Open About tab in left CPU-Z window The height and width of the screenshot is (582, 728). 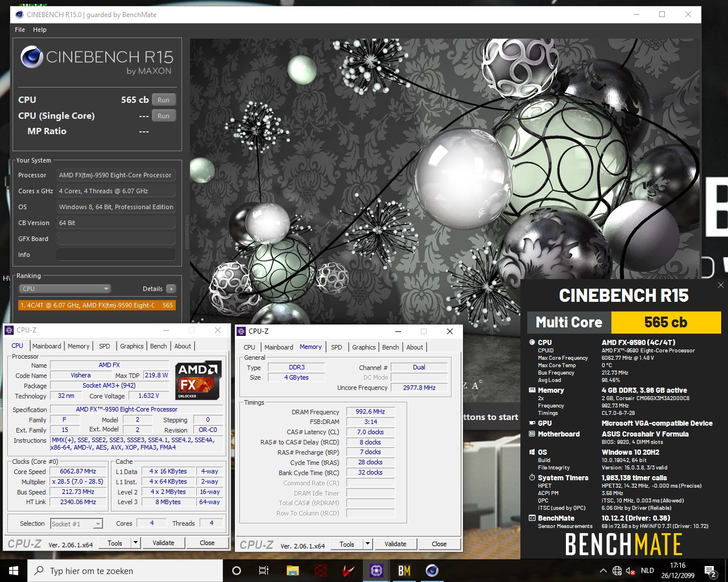(x=183, y=346)
